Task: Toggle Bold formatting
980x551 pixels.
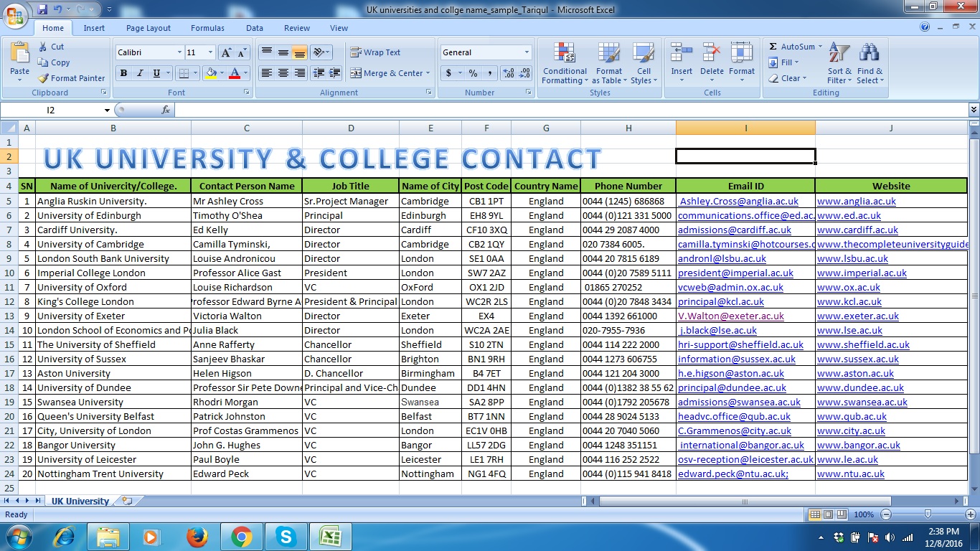Action: [x=123, y=73]
